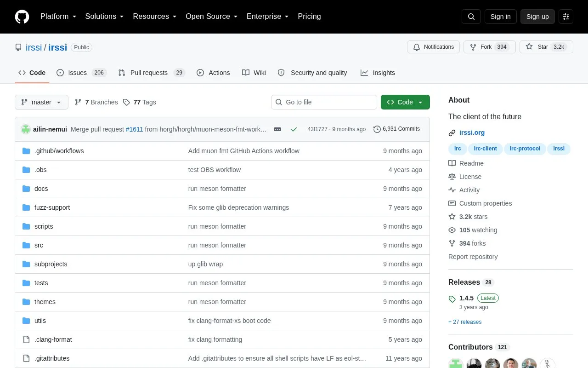The width and height of the screenshot is (588, 368).
Task: Expand the Platform menu
Action: (x=58, y=17)
